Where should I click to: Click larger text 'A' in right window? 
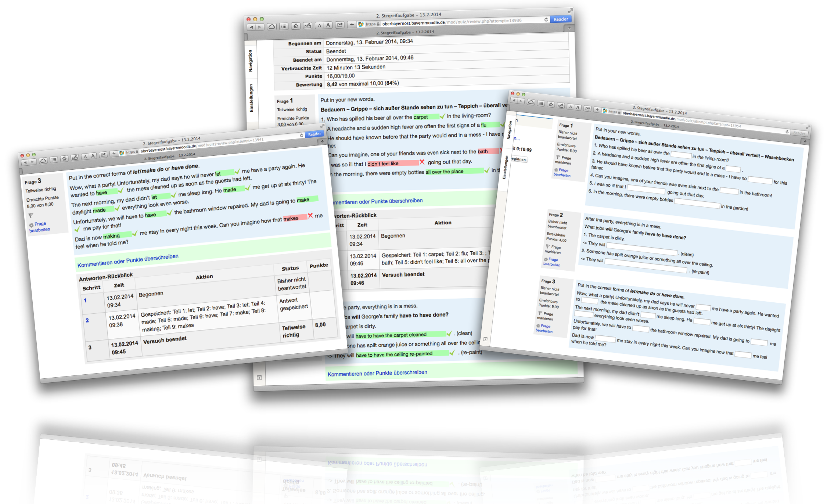pyautogui.click(x=578, y=108)
